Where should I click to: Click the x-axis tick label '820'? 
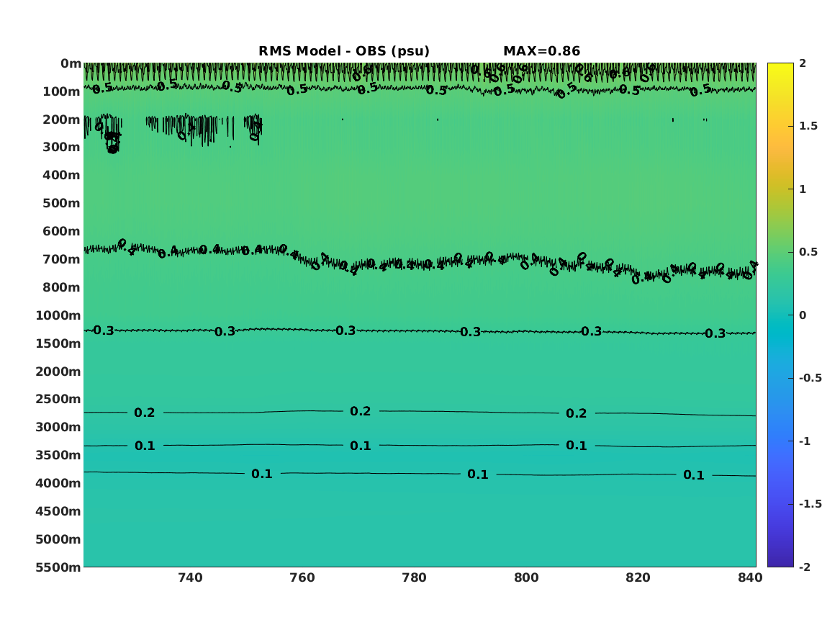pyautogui.click(x=638, y=577)
